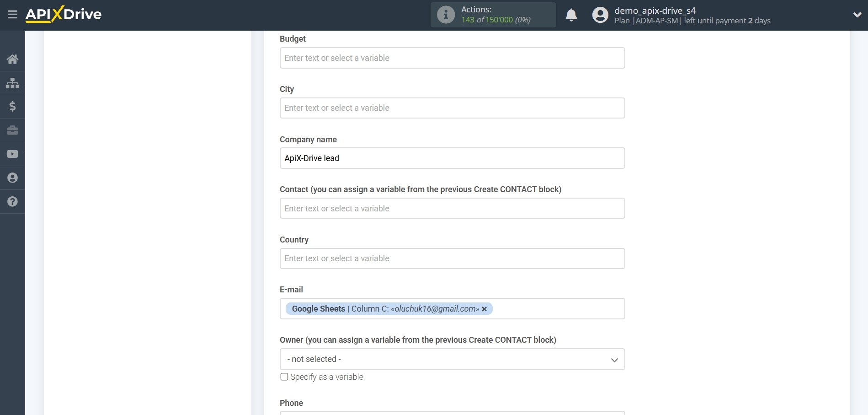This screenshot has width=868, height=415.
Task: Click the demo_apix-drive_s4 account name
Action: (655, 11)
